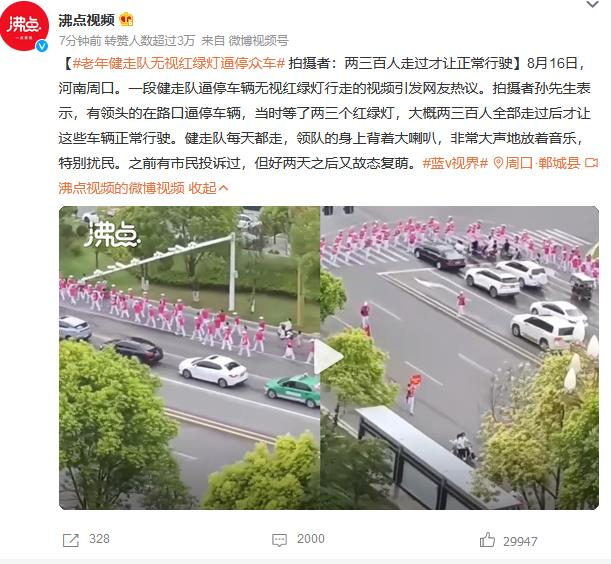Open the post options chevron menu
Screen dimensions: 611x564
coord(592,5)
